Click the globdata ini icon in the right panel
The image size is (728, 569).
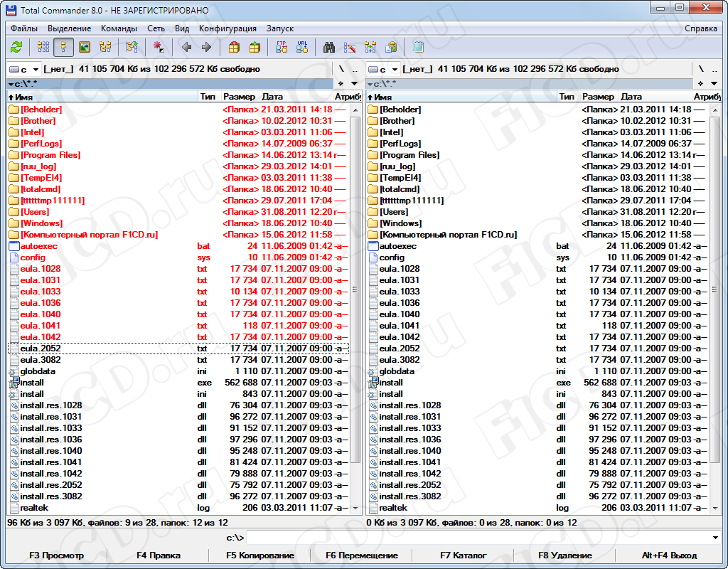[x=373, y=371]
